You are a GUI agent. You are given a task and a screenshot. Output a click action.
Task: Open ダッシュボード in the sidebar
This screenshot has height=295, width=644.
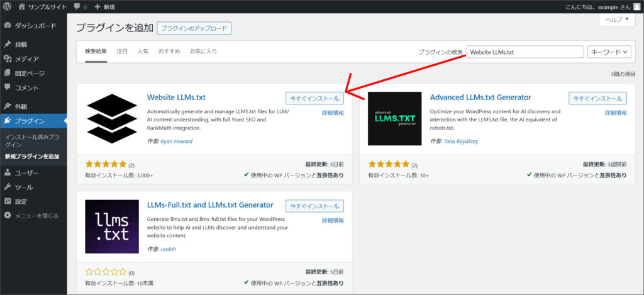[35, 26]
